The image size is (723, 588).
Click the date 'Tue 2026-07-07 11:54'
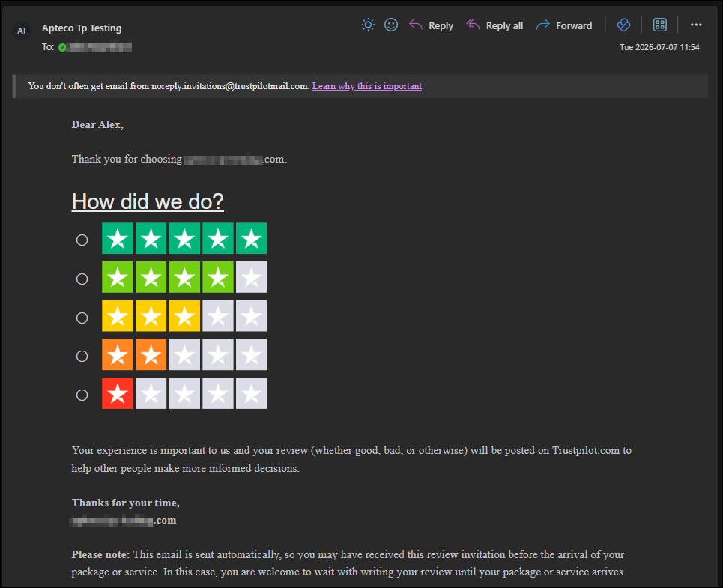659,47
